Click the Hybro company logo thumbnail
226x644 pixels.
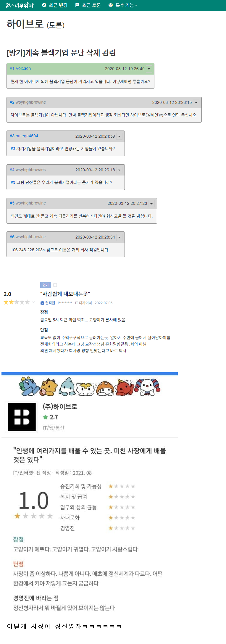(22, 417)
